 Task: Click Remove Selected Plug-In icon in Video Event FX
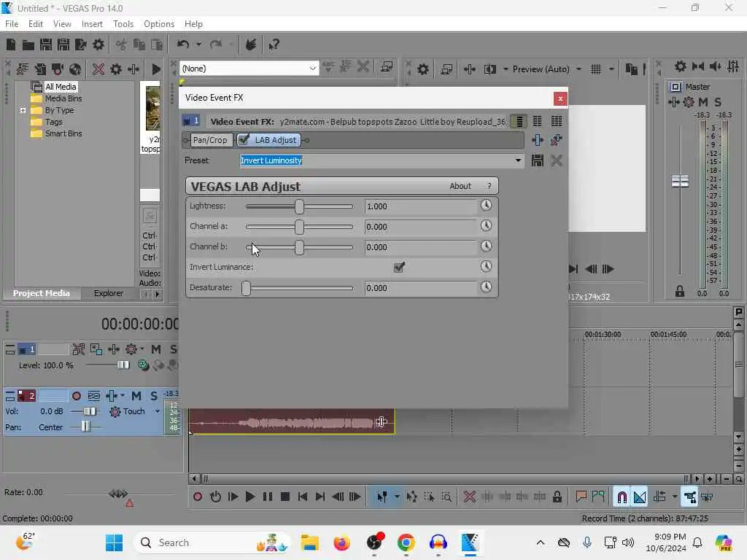[556, 140]
